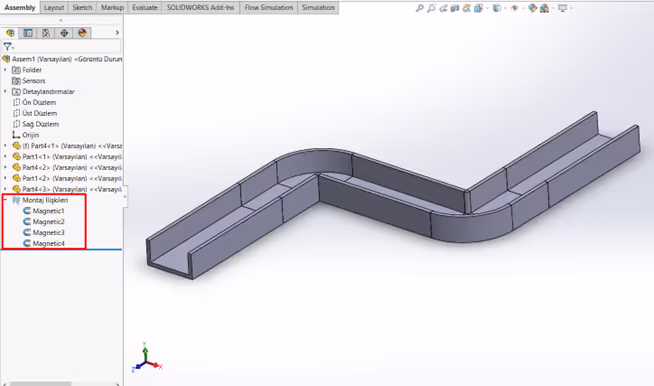Image resolution: width=654 pixels, height=386 pixels.
Task: Switch to the Evaluate tab
Action: tap(145, 8)
